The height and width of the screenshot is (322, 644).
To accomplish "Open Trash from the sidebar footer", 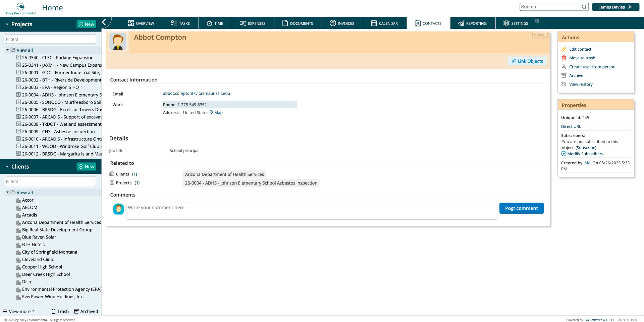I will click(60, 311).
